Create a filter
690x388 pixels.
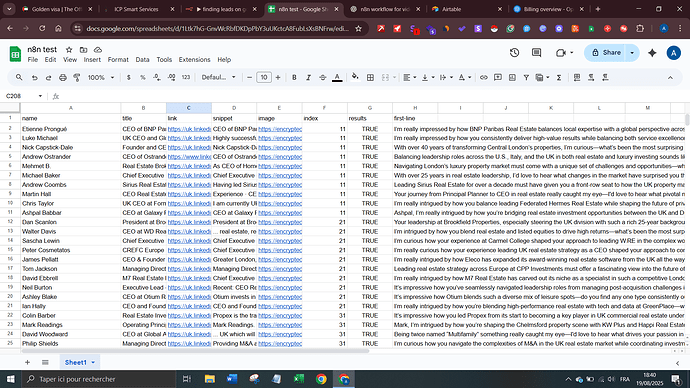[x=526, y=77]
